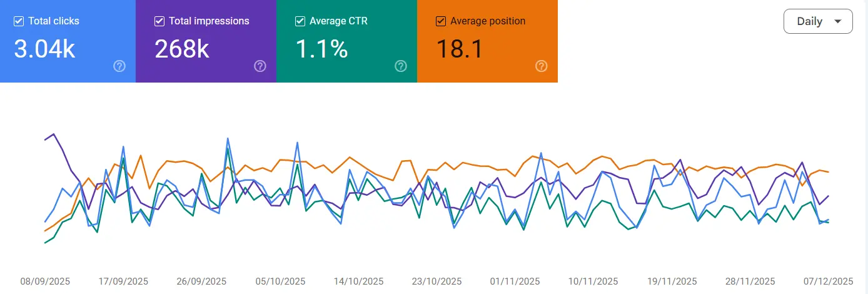Toggle the Total impressions checkbox
This screenshot has width=868, height=294.
point(159,21)
